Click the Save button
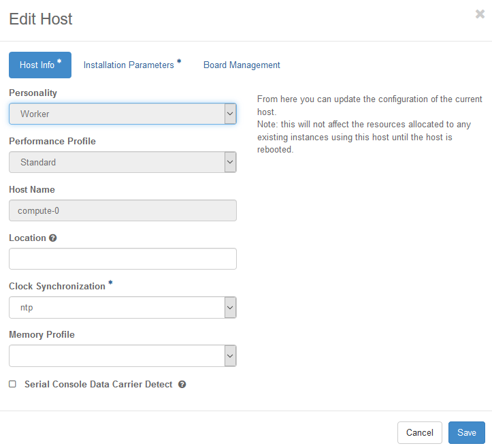Viewport: 492px width, 448px height. (x=467, y=432)
